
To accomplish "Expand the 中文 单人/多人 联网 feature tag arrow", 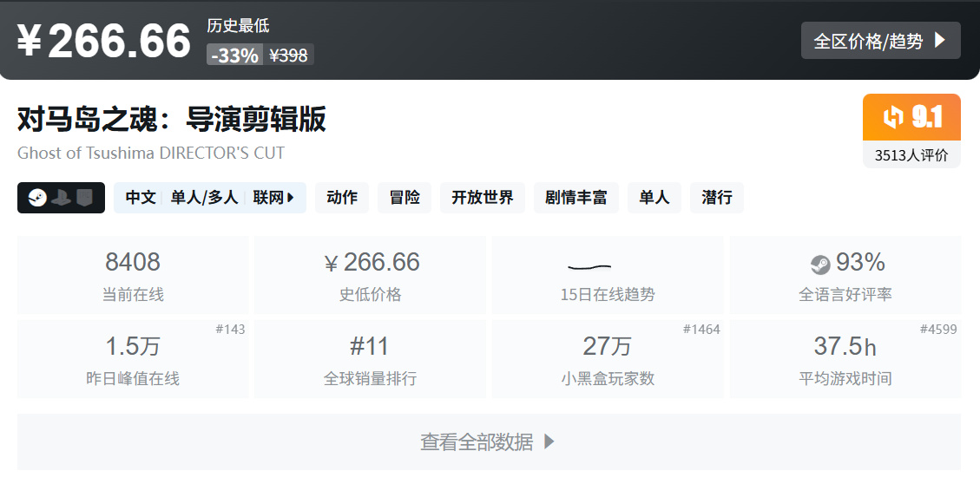I will tap(291, 198).
